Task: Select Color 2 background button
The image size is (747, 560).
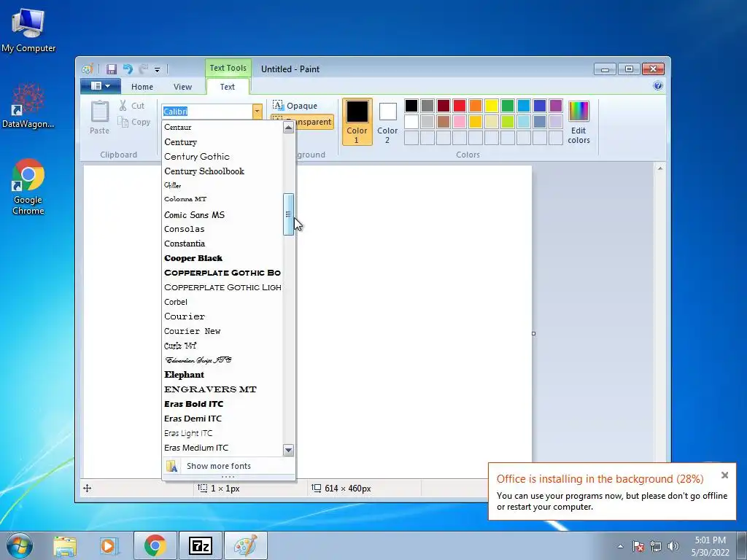Action: click(387, 122)
